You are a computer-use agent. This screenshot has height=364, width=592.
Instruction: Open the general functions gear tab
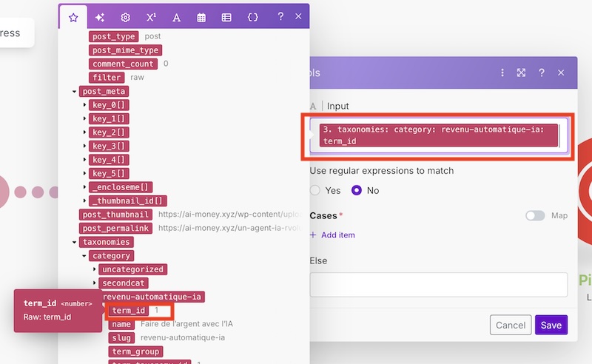tap(125, 17)
